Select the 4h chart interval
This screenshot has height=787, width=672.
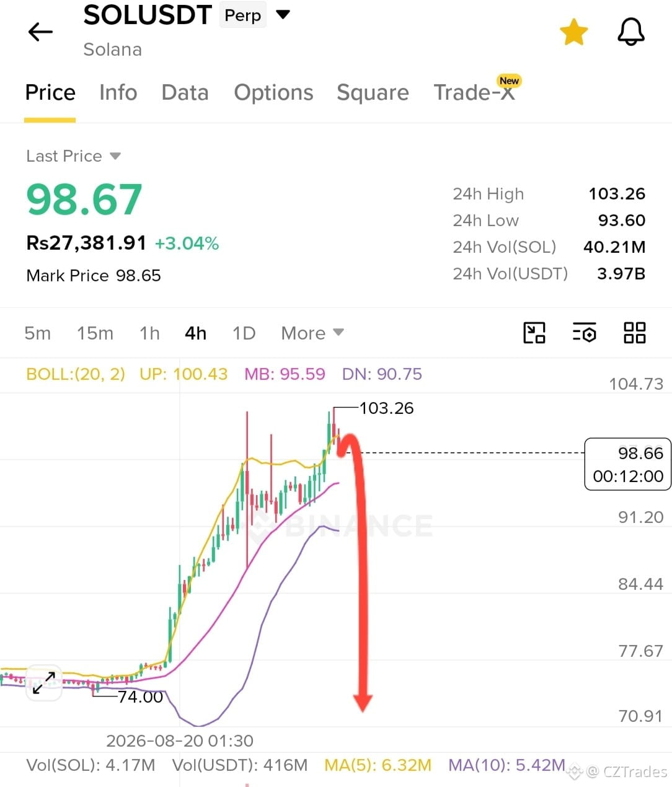coord(195,333)
